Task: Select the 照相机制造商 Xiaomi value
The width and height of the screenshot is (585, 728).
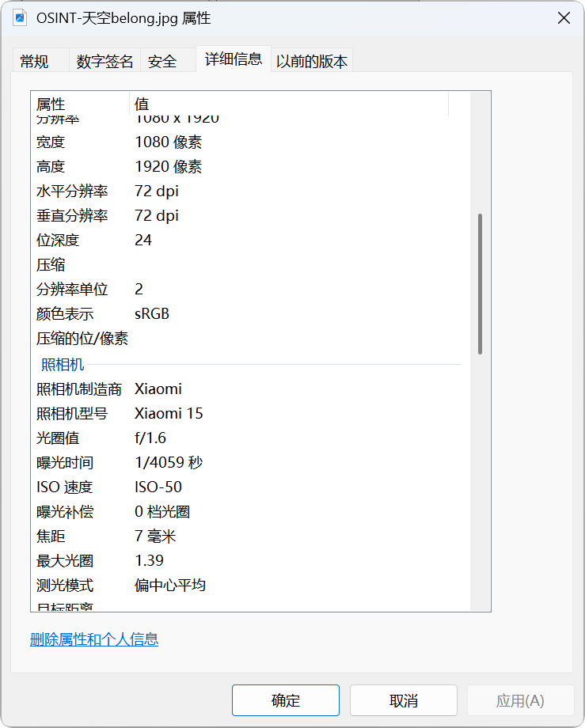Action: coord(158,389)
